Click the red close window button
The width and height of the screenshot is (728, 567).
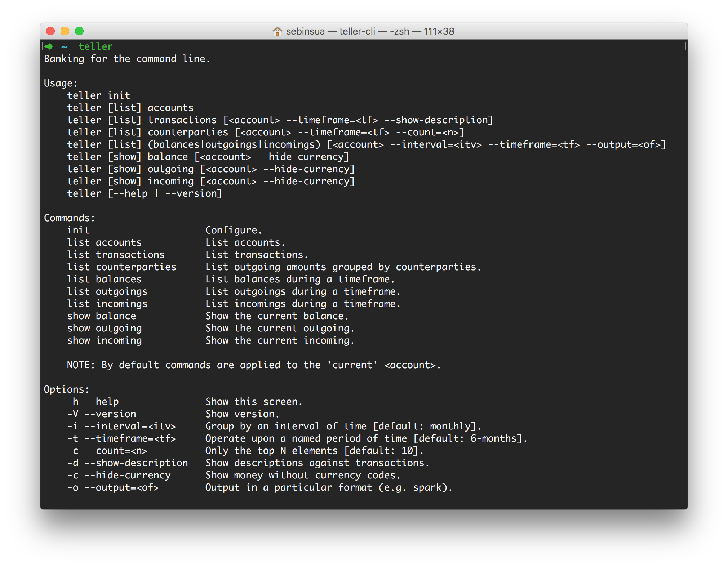50,31
